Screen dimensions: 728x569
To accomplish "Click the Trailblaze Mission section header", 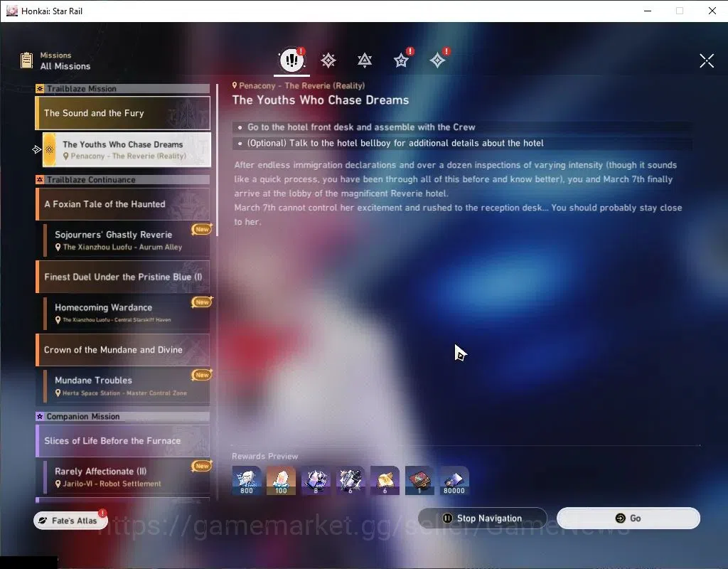I will coord(122,89).
